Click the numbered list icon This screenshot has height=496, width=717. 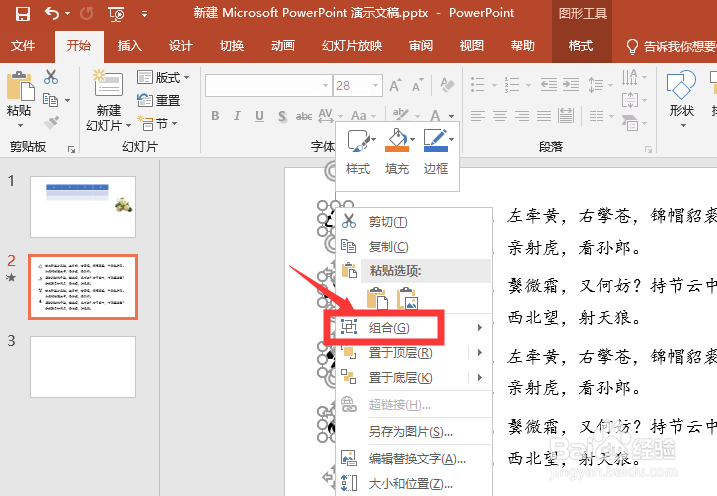(x=512, y=85)
